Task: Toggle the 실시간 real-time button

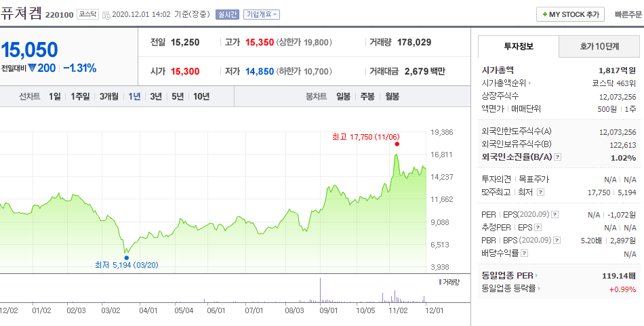Action: [x=227, y=14]
